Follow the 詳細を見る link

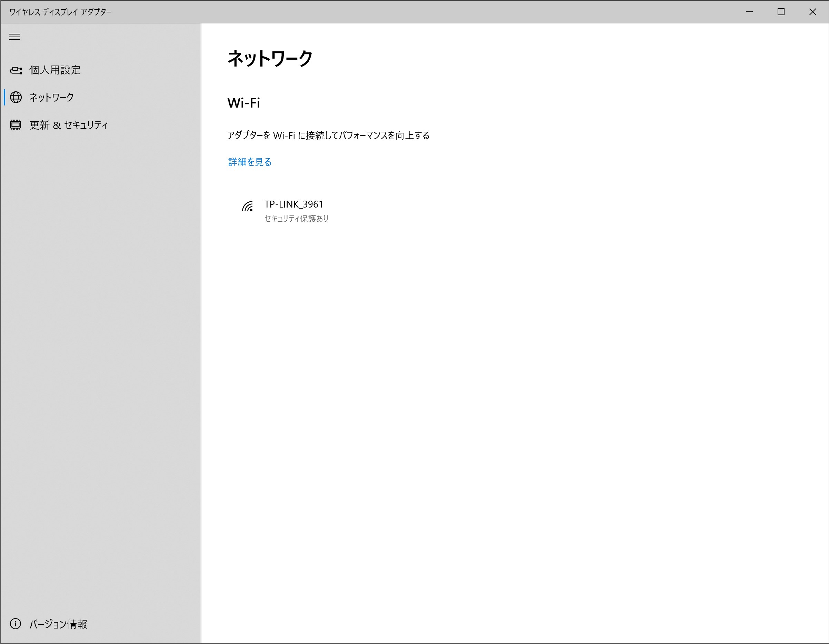coord(249,162)
